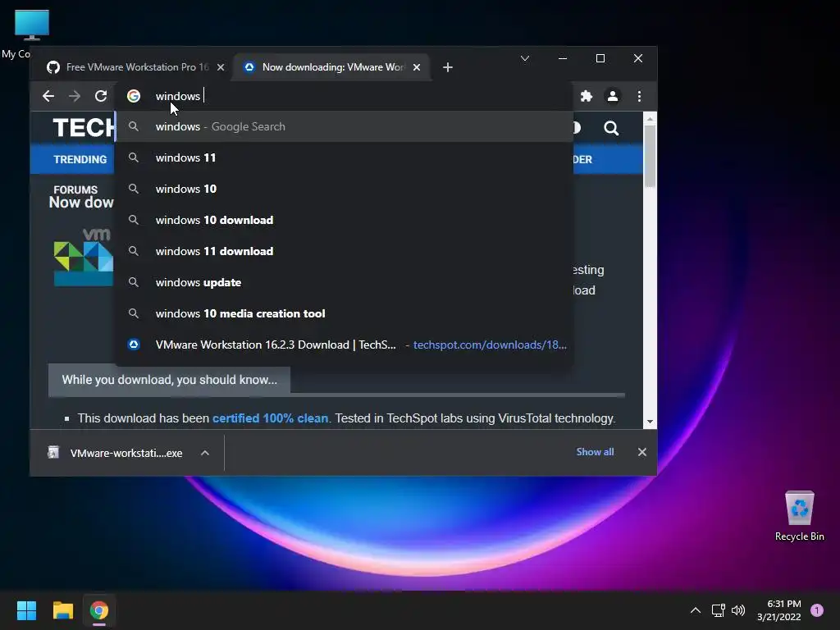Reload the page with the refresh icon

101,96
